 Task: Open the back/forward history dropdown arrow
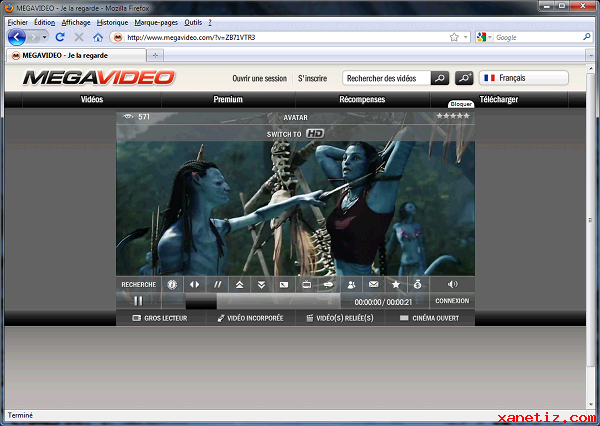click(45, 38)
